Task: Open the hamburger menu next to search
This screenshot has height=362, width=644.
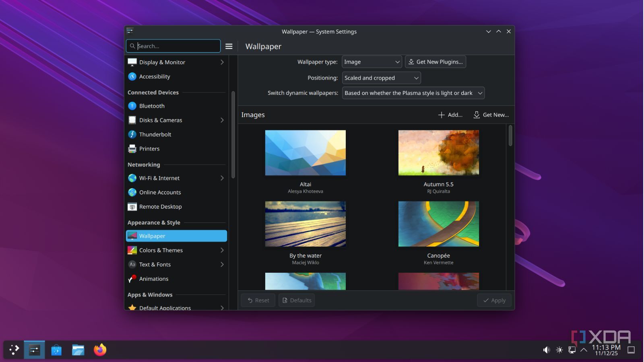Action: click(x=229, y=46)
